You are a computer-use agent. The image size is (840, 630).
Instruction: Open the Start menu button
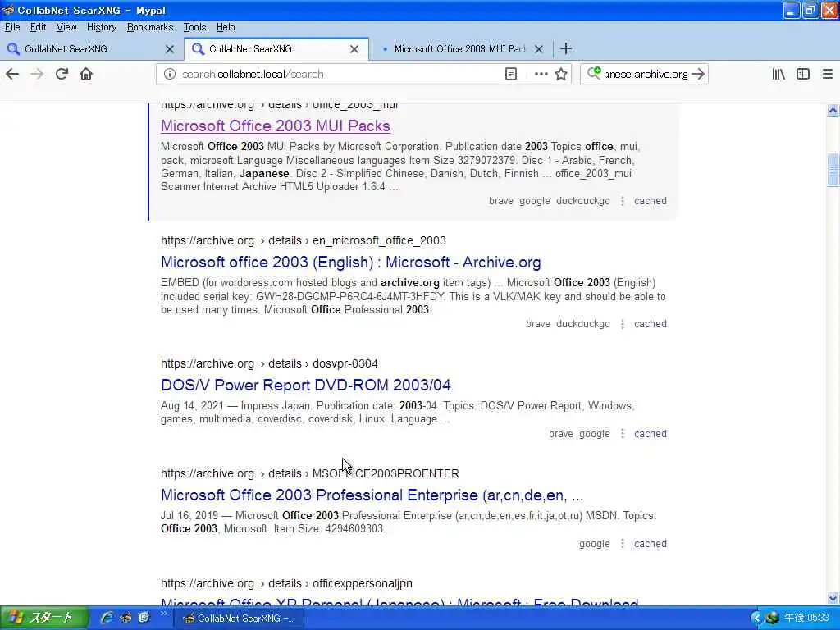[x=44, y=618]
